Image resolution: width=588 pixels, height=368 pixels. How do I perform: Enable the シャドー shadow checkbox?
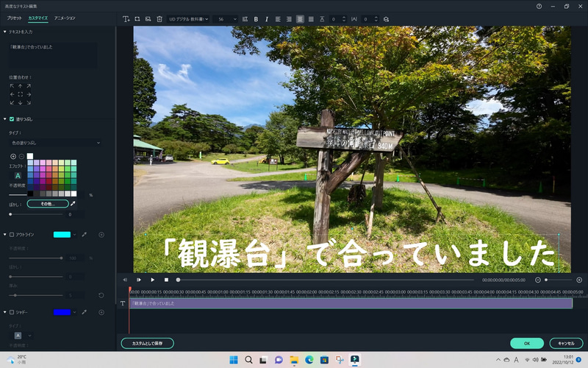pyautogui.click(x=12, y=312)
